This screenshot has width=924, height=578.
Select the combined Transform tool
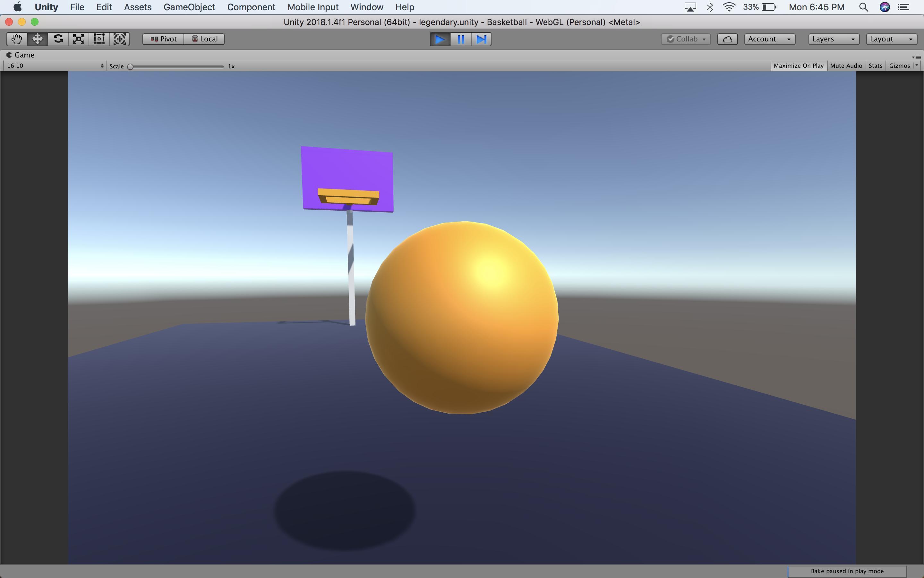tap(119, 39)
